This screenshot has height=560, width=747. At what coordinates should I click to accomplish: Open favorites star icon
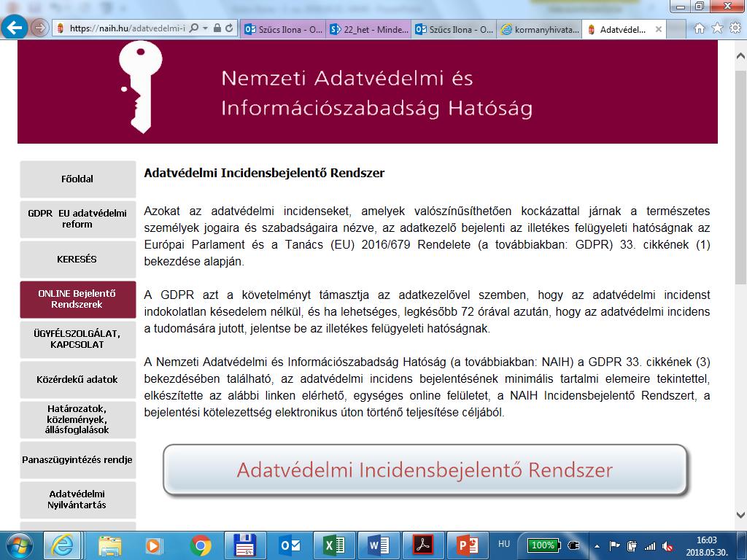coord(718,28)
